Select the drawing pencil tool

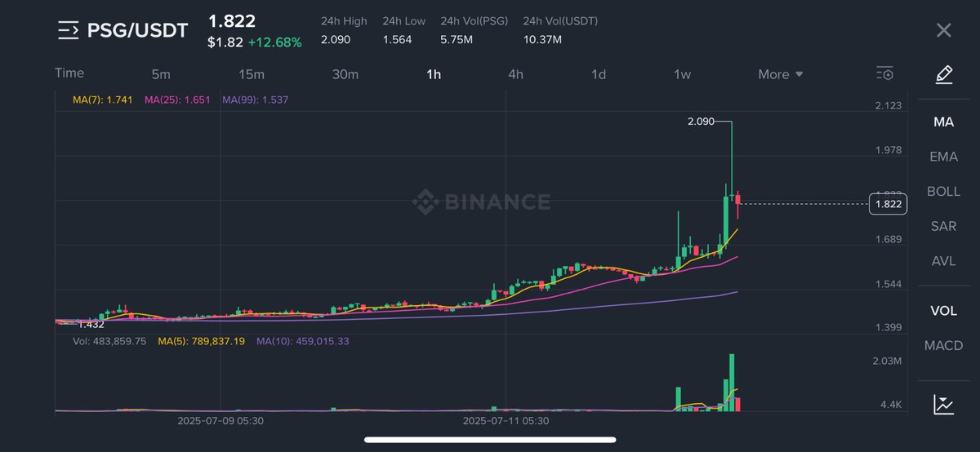pos(943,74)
